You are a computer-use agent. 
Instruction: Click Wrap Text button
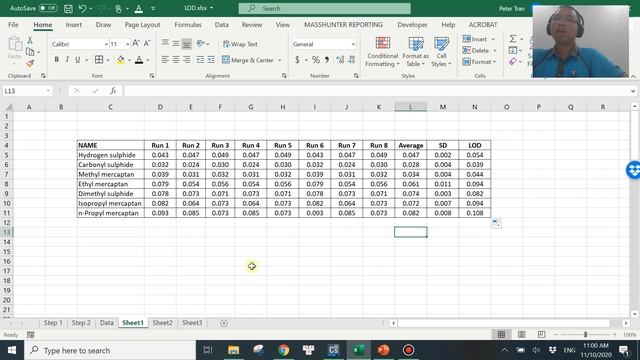tap(240, 44)
